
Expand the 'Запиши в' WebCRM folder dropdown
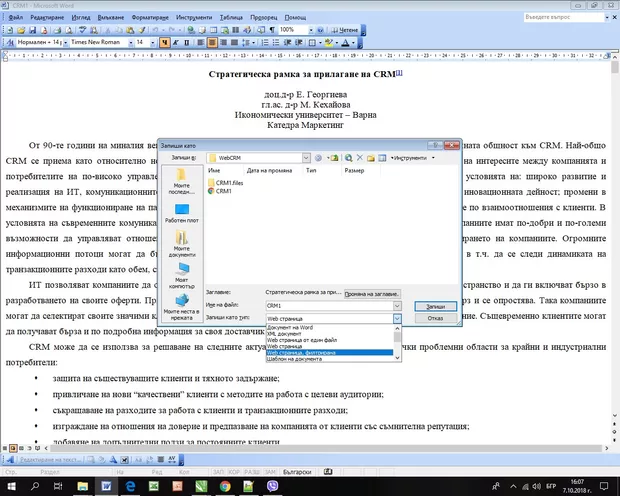(304, 157)
